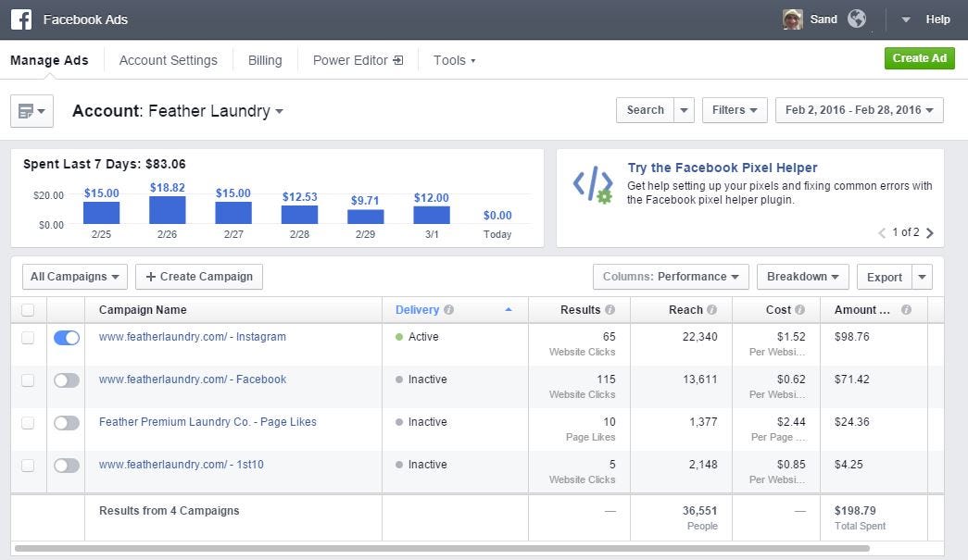Screen dimensions: 968x560
Task: Enable the Page Likes campaign toggle
Action: click(x=67, y=423)
